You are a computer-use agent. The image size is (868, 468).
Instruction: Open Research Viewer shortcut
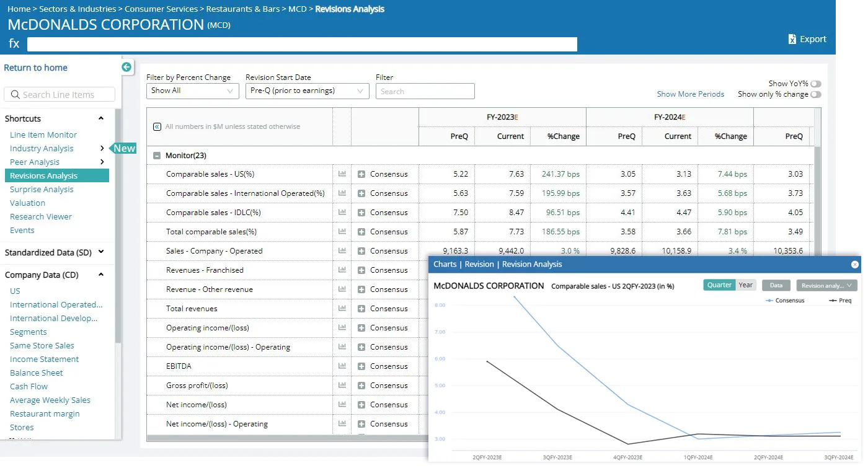(x=41, y=216)
